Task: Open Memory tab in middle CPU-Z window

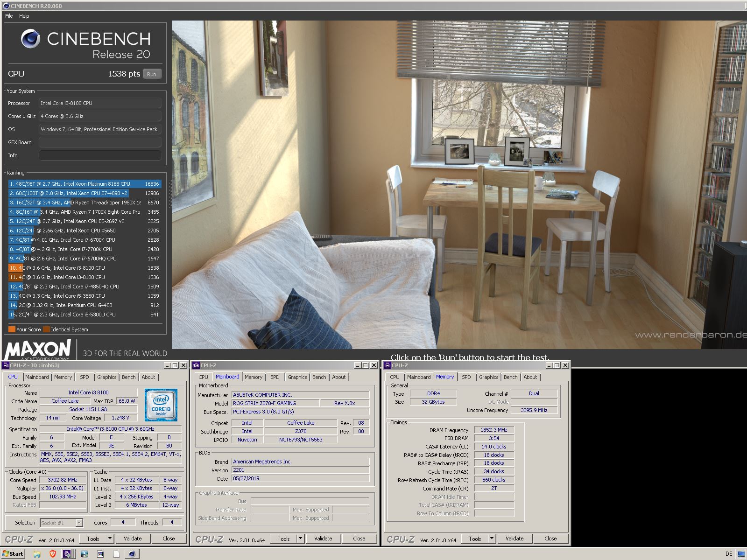Action: [254, 377]
